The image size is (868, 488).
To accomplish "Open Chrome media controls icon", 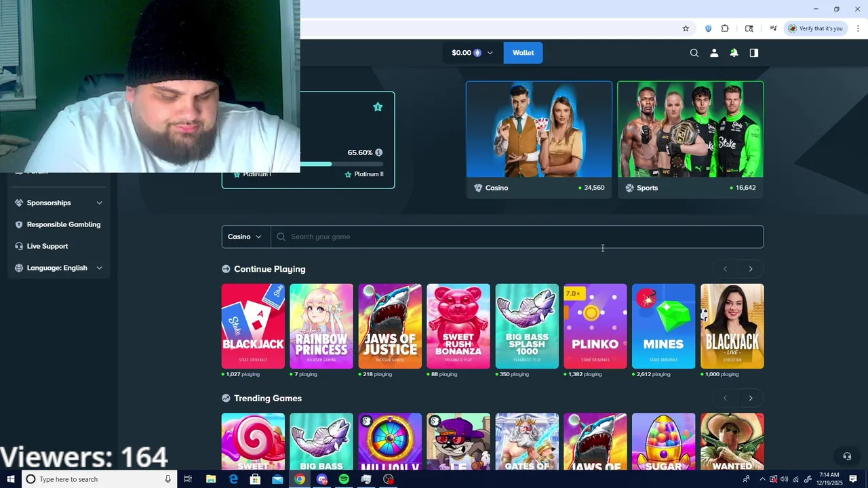I will point(773,28).
